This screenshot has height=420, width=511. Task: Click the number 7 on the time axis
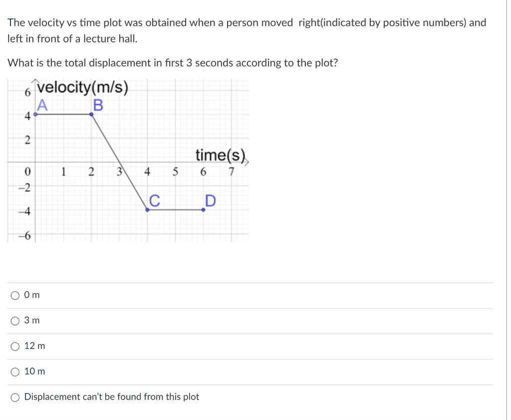coord(231,172)
